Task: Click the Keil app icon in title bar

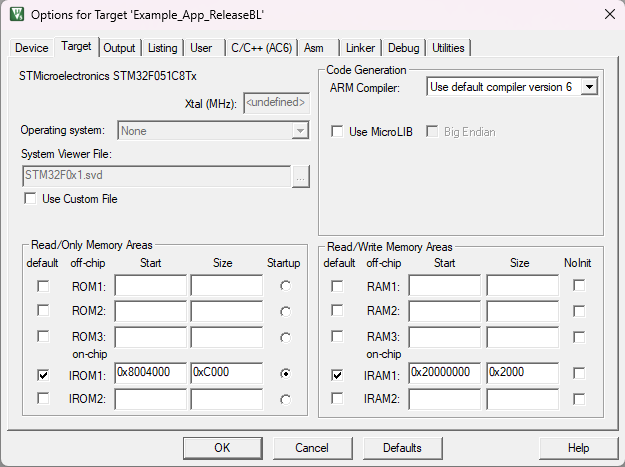Action: 15,14
